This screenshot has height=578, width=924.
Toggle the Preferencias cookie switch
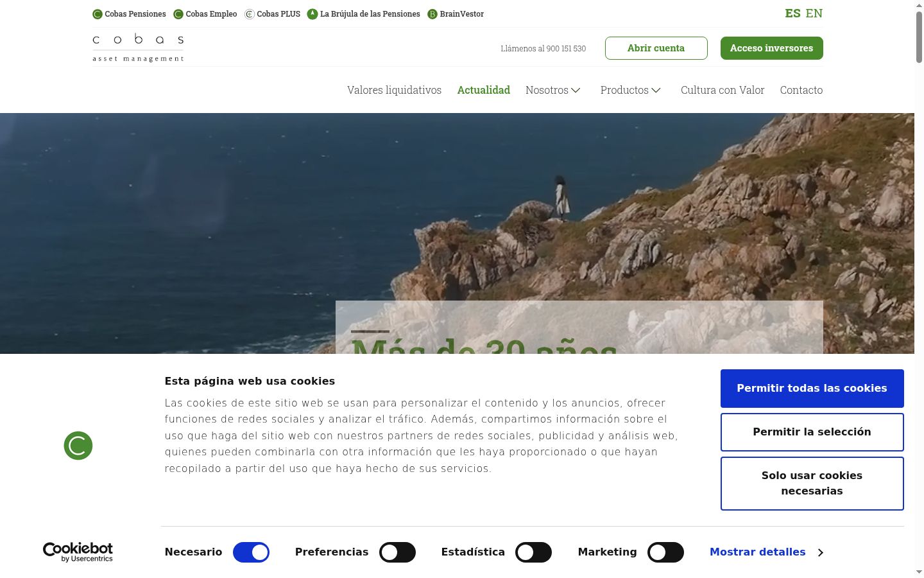[x=397, y=552]
